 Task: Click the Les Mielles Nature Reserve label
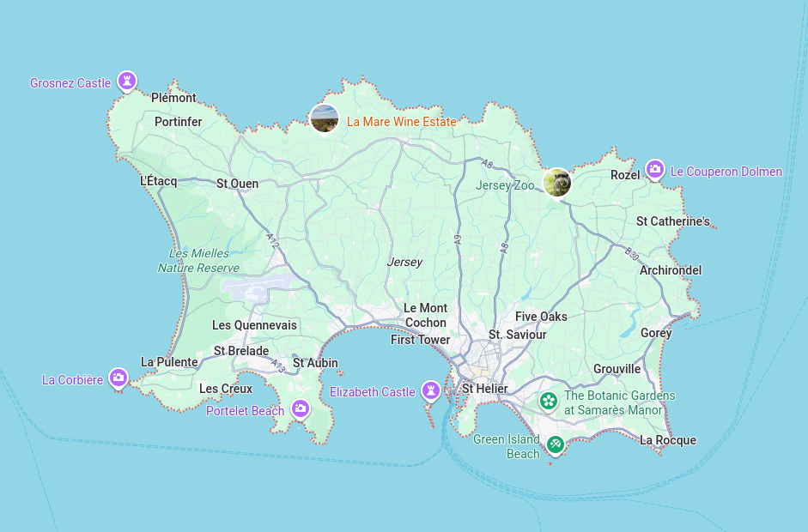pos(198,261)
